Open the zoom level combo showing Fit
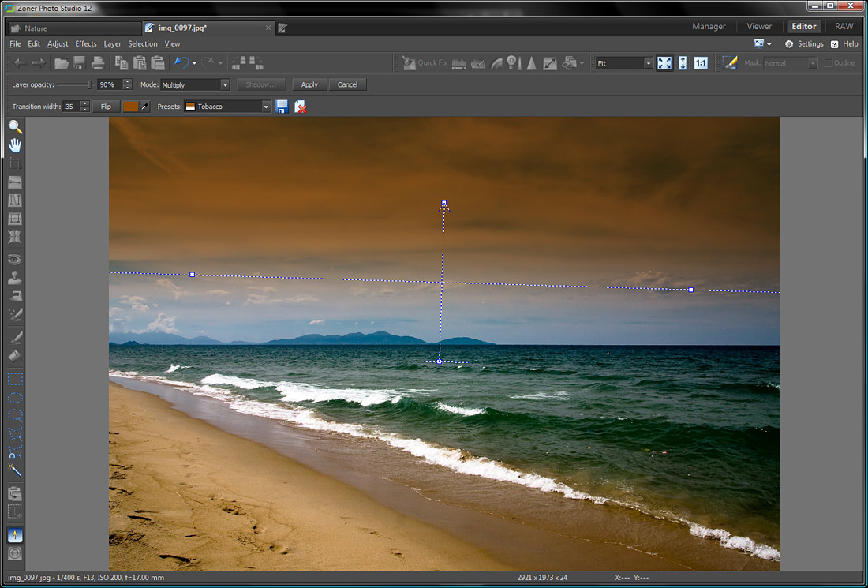Image resolution: width=868 pixels, height=588 pixels. 623,62
